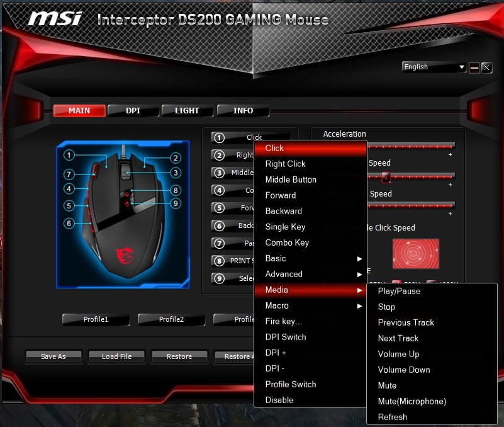Click the Save As button
The height and width of the screenshot is (427, 504).
click(x=53, y=356)
